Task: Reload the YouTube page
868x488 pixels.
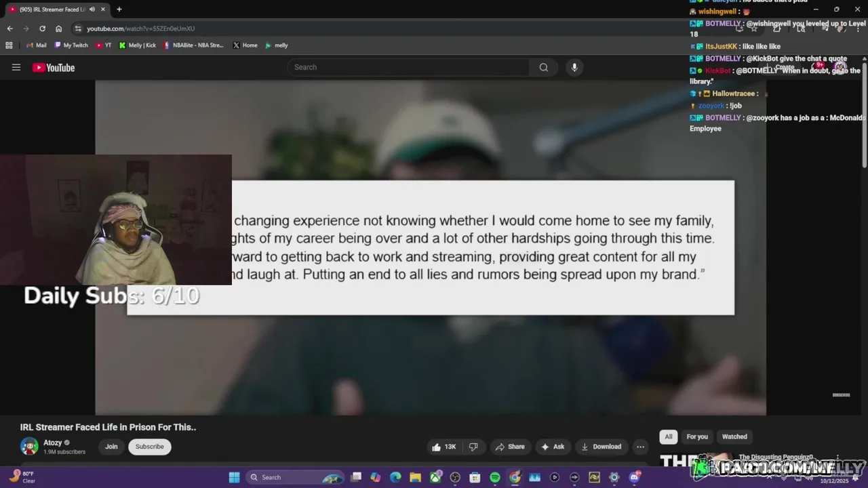Action: point(42,28)
